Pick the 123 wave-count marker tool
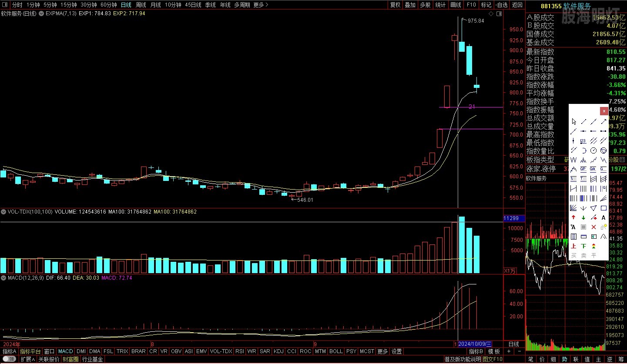The width and height of the screenshot is (627, 364). pyautogui.click(x=583, y=140)
